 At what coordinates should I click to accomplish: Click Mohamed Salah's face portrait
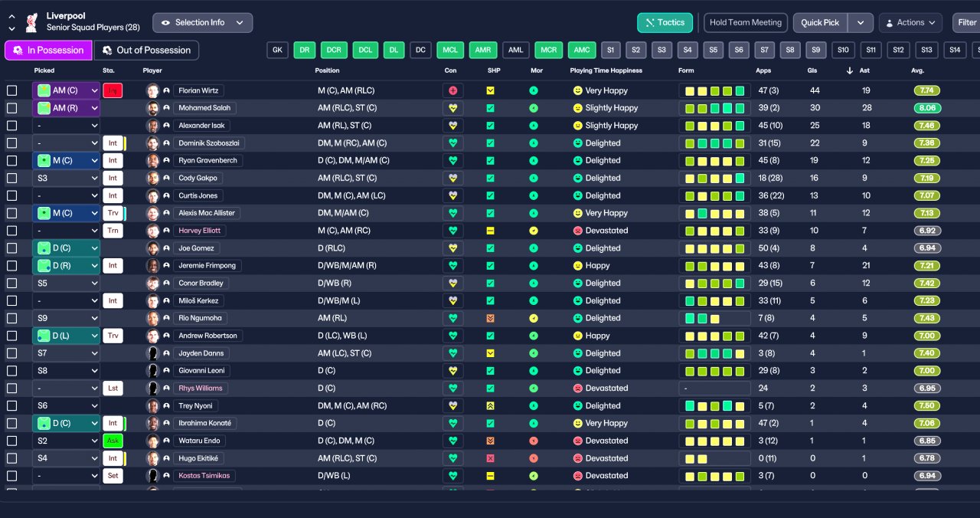(x=153, y=108)
